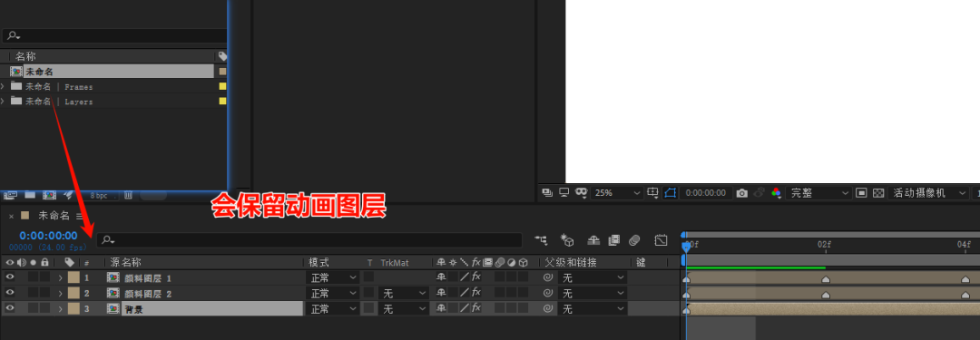Take a snapshot with the camera icon
The height and width of the screenshot is (340, 980).
click(x=742, y=193)
